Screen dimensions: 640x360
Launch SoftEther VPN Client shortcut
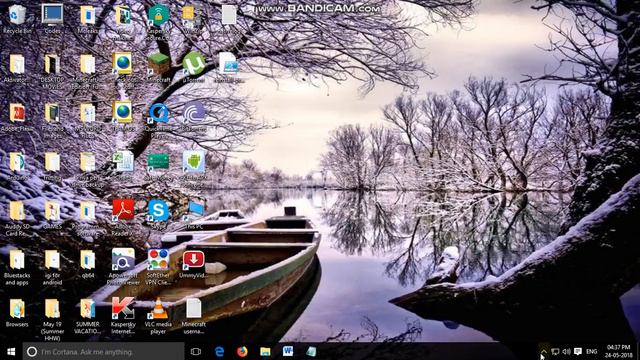[x=158, y=266]
